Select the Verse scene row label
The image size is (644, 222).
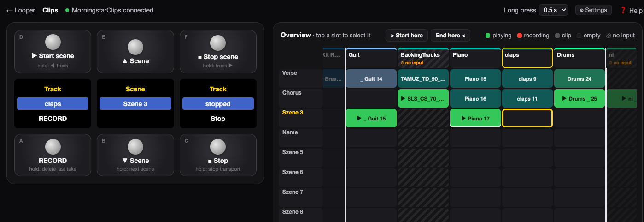[x=301, y=78]
